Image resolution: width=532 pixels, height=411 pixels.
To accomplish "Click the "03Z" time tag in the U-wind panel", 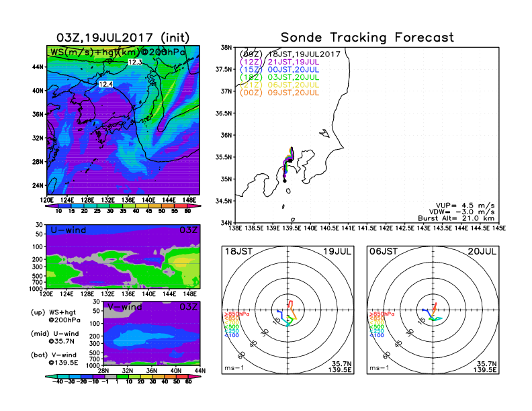I will tap(188, 230).
